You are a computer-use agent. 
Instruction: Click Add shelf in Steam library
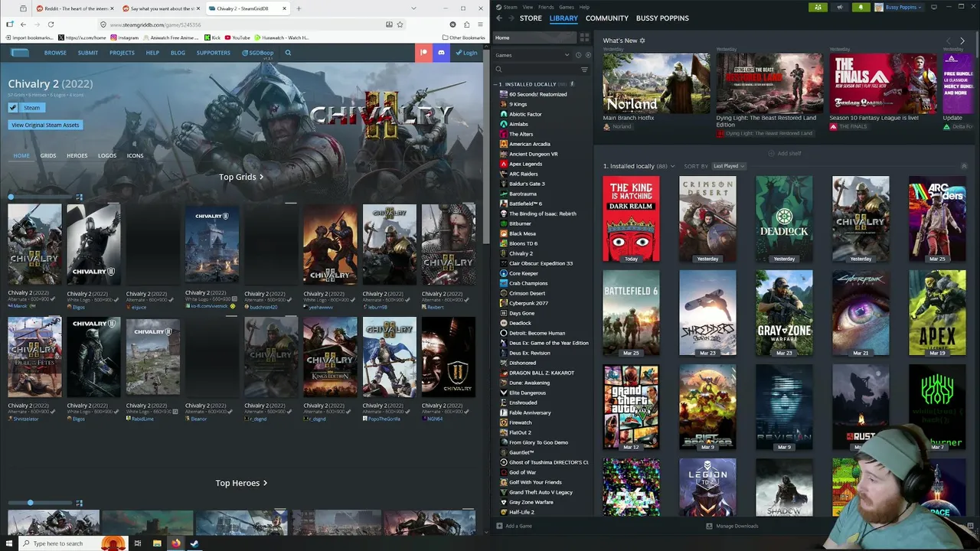[x=784, y=153]
